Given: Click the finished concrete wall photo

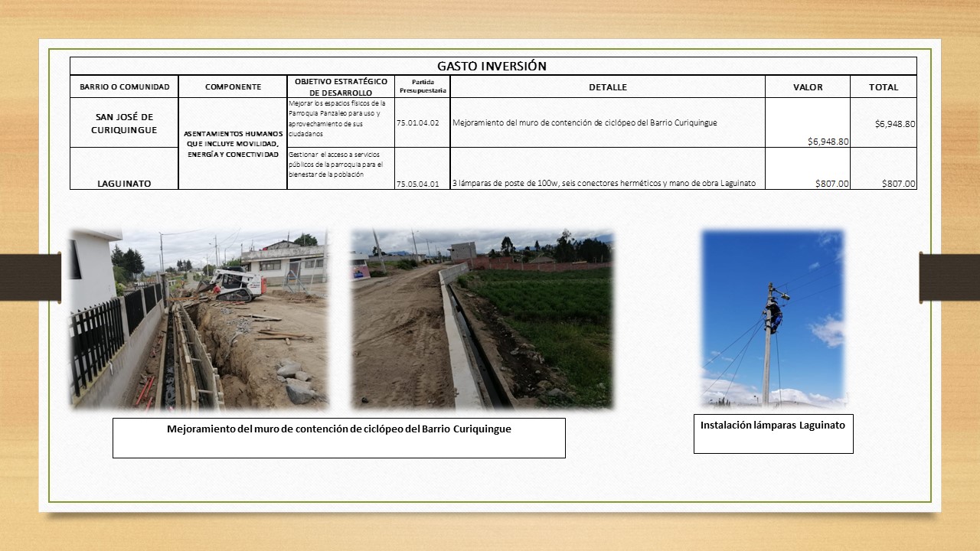Looking at the screenshot, I should click(482, 318).
